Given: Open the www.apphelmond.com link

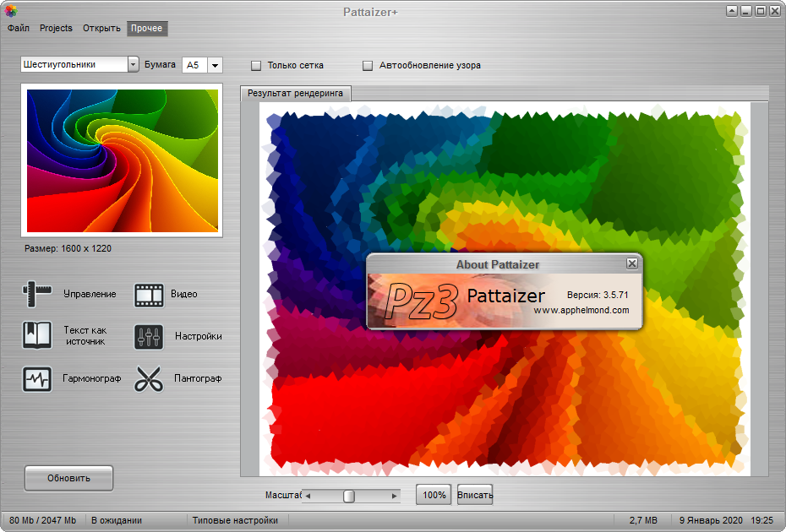Looking at the screenshot, I should (581, 310).
